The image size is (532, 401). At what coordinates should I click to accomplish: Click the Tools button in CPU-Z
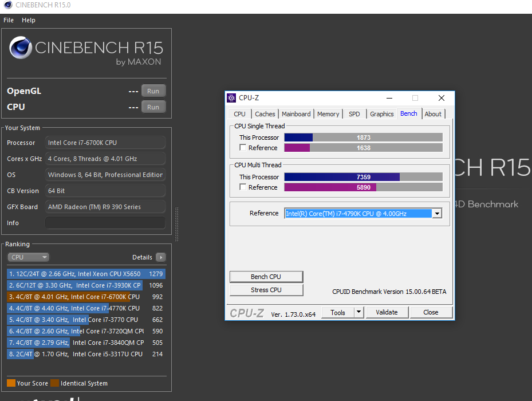(x=338, y=312)
